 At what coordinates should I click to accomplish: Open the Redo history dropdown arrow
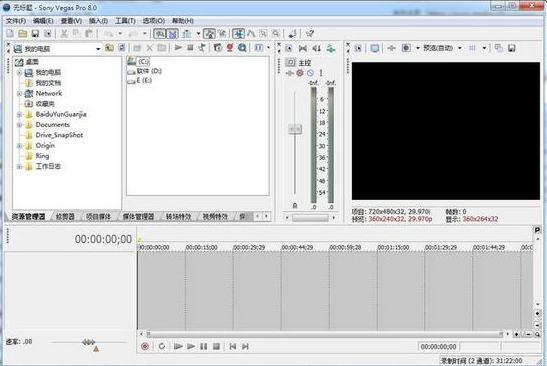point(144,33)
